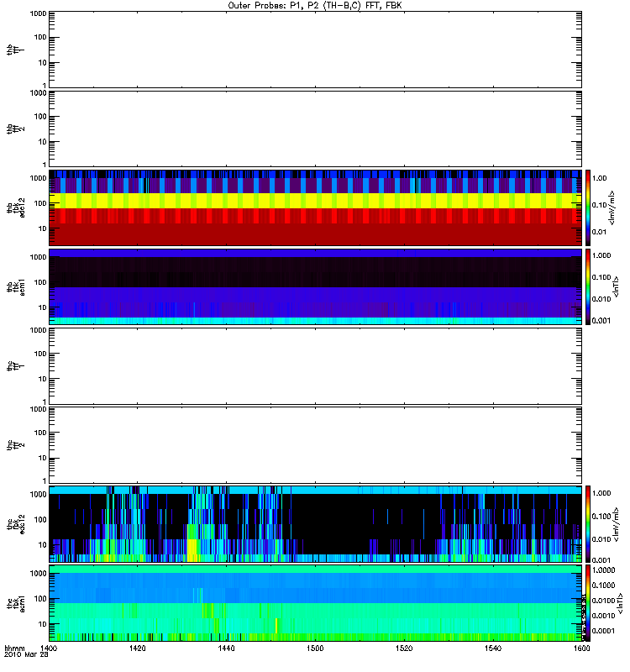
Task: Click the 'thb' axis label of the topmost empty panel
Action: pyautogui.click(x=10, y=50)
